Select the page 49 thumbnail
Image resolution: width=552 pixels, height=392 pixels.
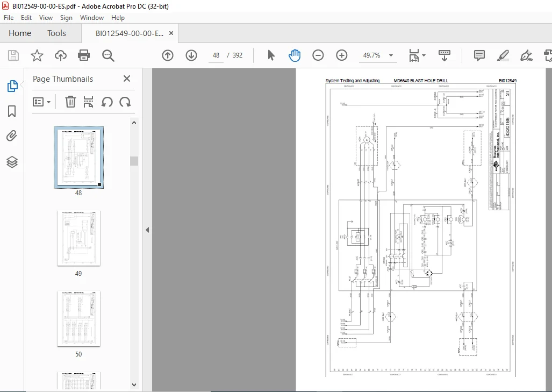(x=78, y=238)
